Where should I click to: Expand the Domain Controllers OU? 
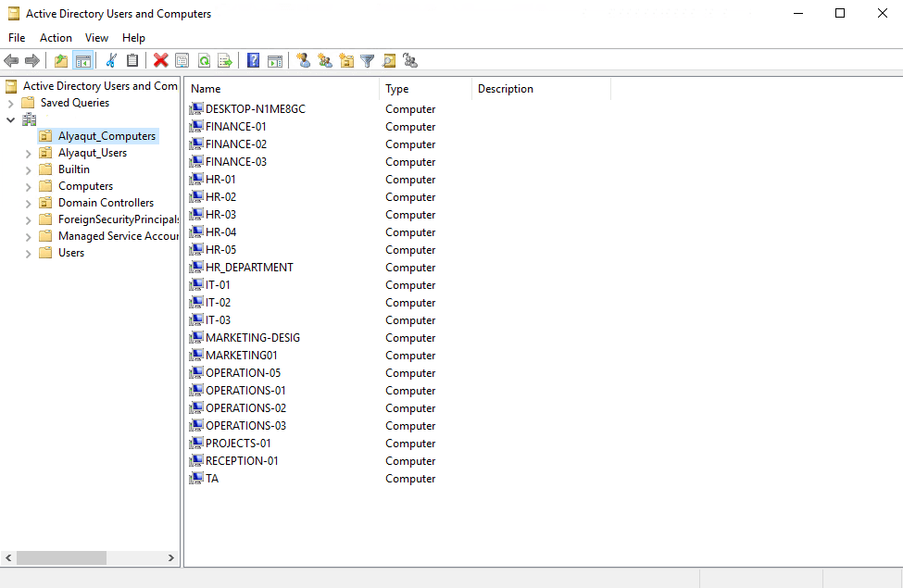point(28,204)
